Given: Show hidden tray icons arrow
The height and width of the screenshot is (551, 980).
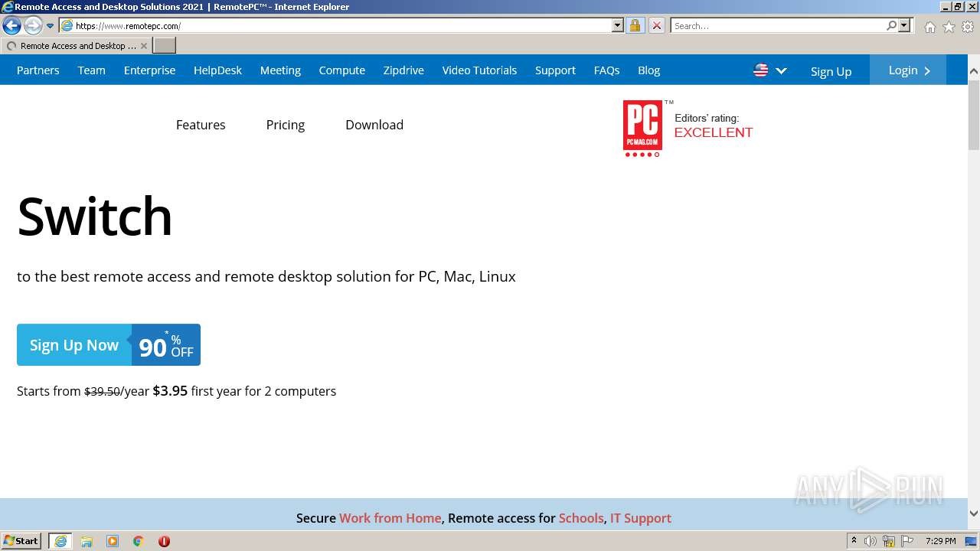Looking at the screenshot, I should [x=854, y=541].
